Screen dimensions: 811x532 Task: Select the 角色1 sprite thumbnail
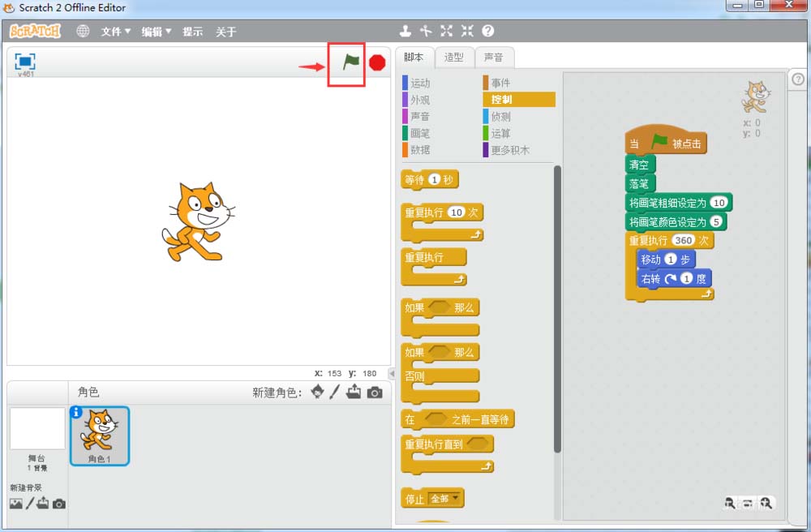99,435
